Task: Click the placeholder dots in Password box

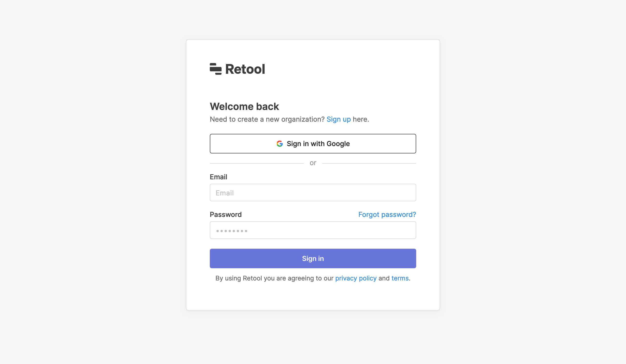Action: tap(232, 231)
